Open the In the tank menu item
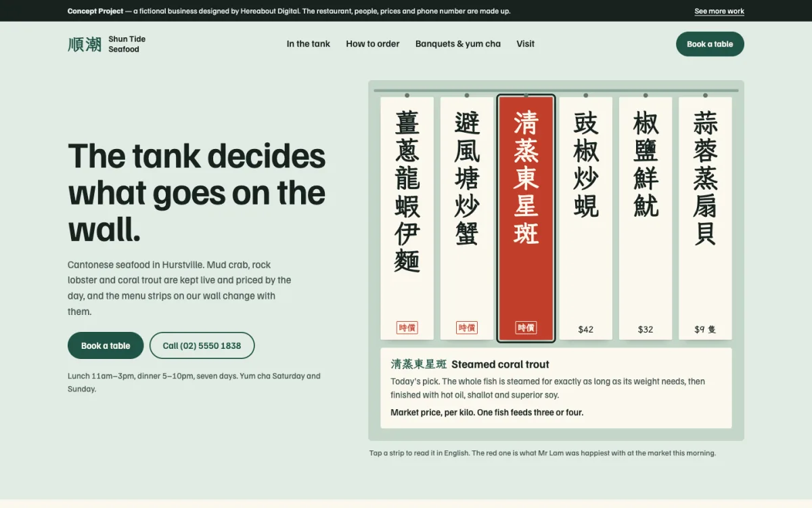The image size is (812, 508). pos(308,44)
